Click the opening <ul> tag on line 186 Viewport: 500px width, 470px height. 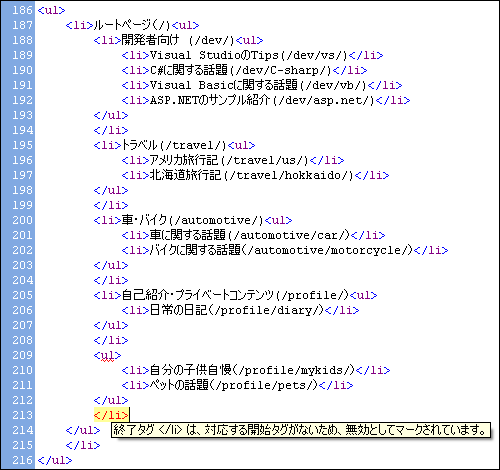pyautogui.click(x=51, y=10)
